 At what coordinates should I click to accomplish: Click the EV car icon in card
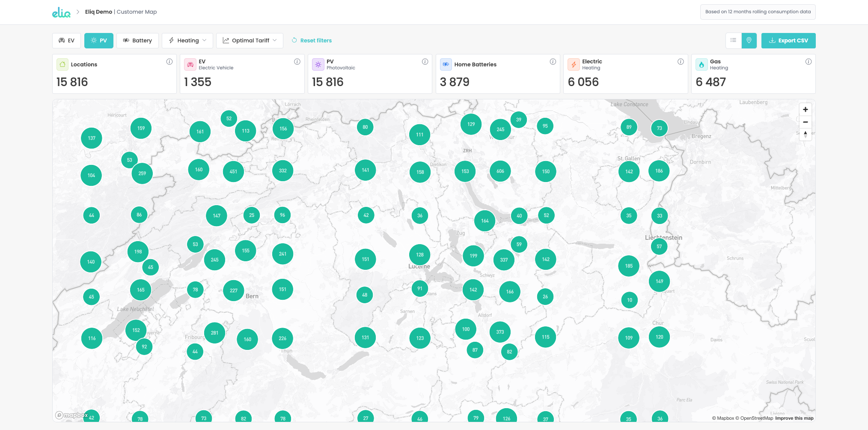click(190, 64)
